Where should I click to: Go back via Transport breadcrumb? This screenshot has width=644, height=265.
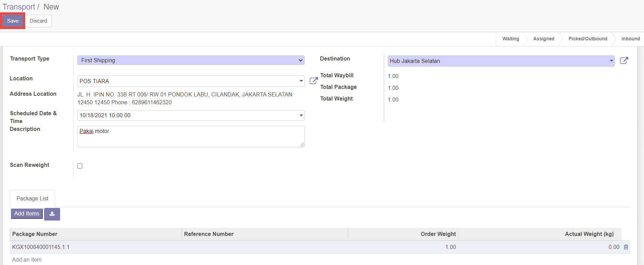point(19,7)
